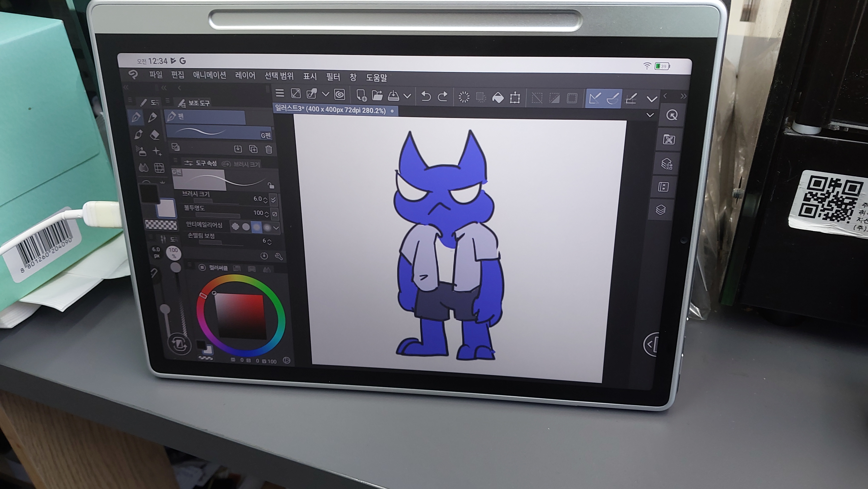
Task: Select the Gradient grid tool
Action: 159,168
